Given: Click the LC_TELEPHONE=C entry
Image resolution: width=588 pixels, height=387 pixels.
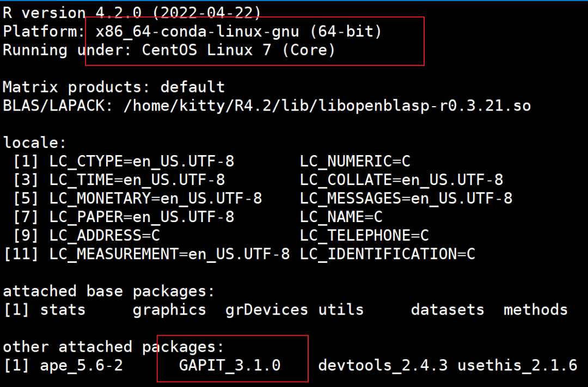Looking at the screenshot, I should tap(364, 235).
